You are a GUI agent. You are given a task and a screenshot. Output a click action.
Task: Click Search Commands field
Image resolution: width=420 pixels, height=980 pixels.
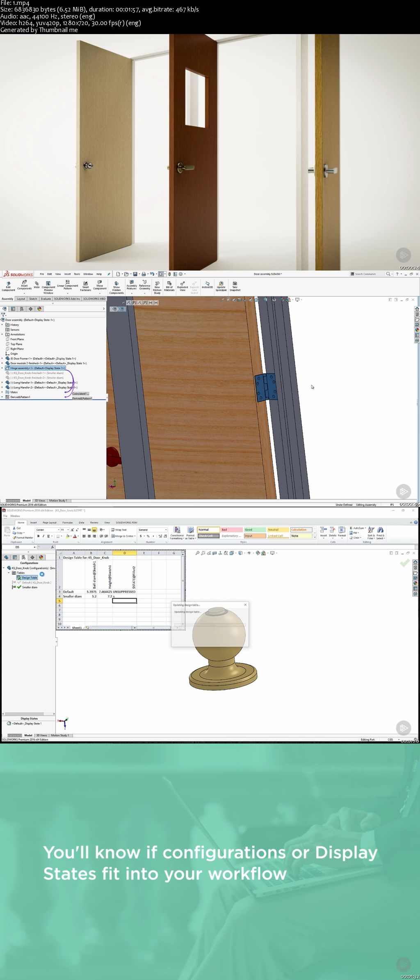pos(368,274)
